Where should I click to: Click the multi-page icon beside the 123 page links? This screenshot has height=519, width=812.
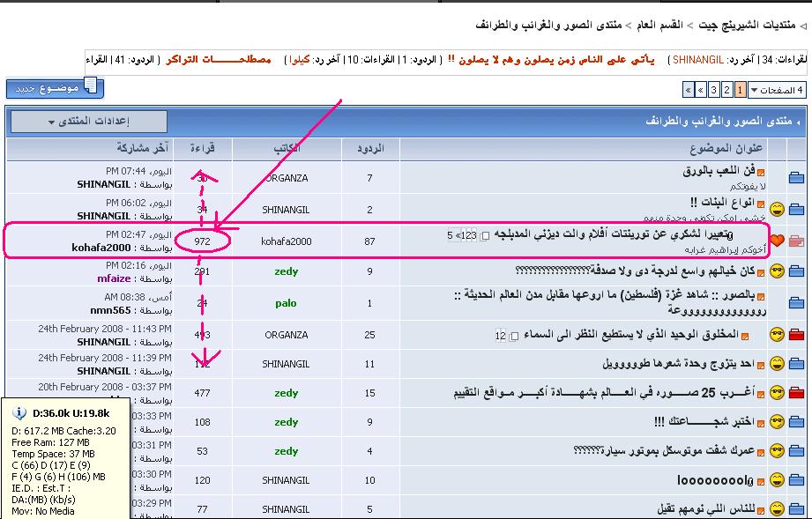tap(484, 235)
